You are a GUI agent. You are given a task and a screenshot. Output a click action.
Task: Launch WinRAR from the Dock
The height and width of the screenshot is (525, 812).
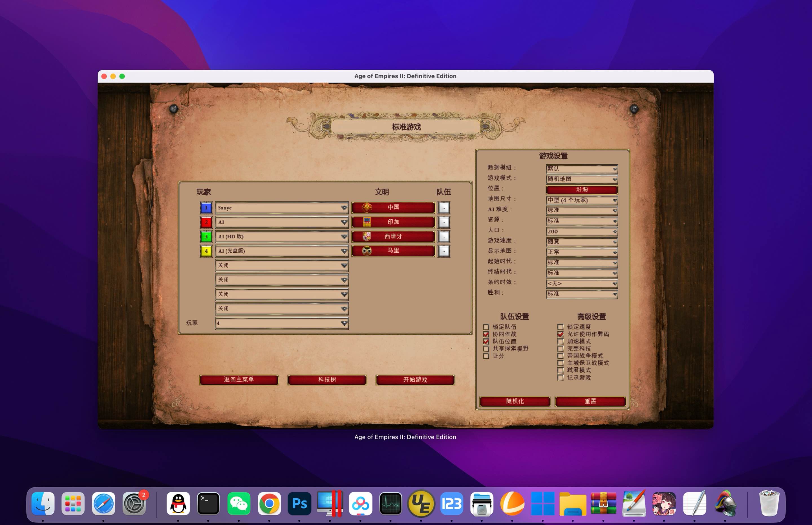(603, 504)
